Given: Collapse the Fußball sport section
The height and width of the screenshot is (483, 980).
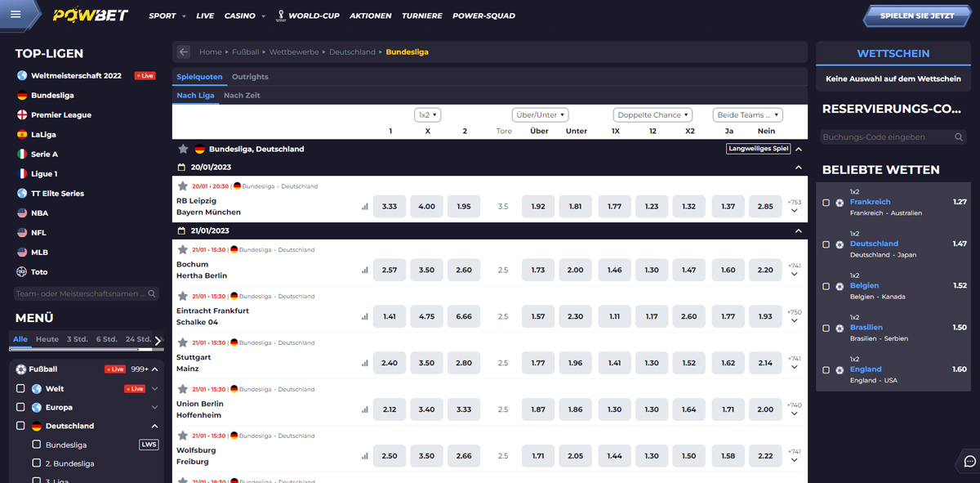Looking at the screenshot, I should click(x=155, y=369).
